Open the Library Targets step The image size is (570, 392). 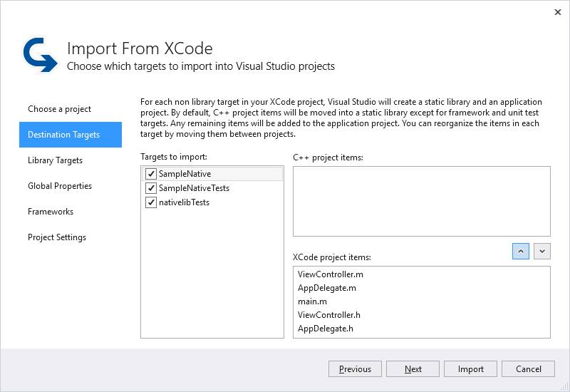pyautogui.click(x=71, y=160)
